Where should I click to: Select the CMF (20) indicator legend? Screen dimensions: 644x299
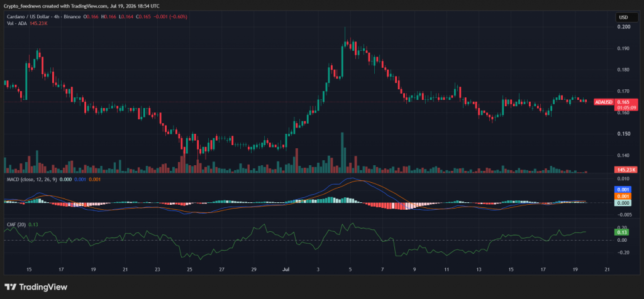pyautogui.click(x=15, y=224)
